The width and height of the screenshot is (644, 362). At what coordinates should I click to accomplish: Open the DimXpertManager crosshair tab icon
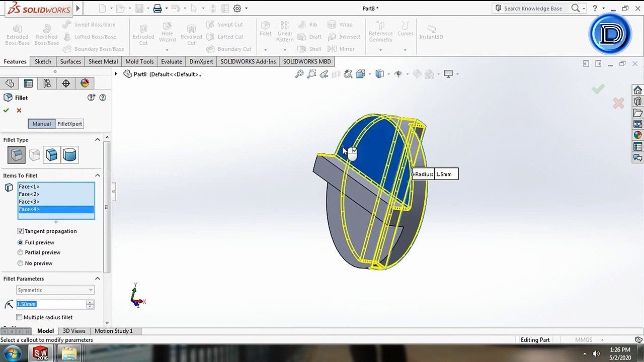tap(66, 83)
